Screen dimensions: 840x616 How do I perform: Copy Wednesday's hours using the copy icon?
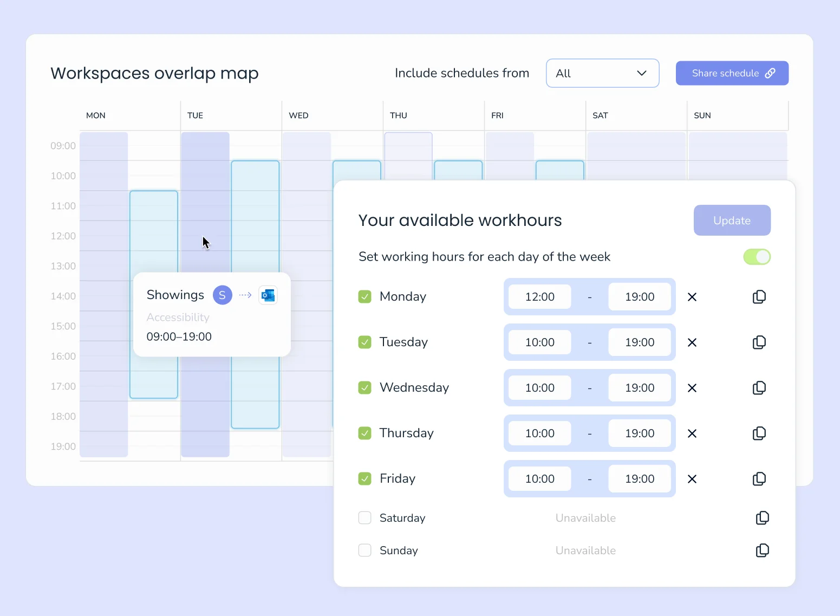click(759, 388)
